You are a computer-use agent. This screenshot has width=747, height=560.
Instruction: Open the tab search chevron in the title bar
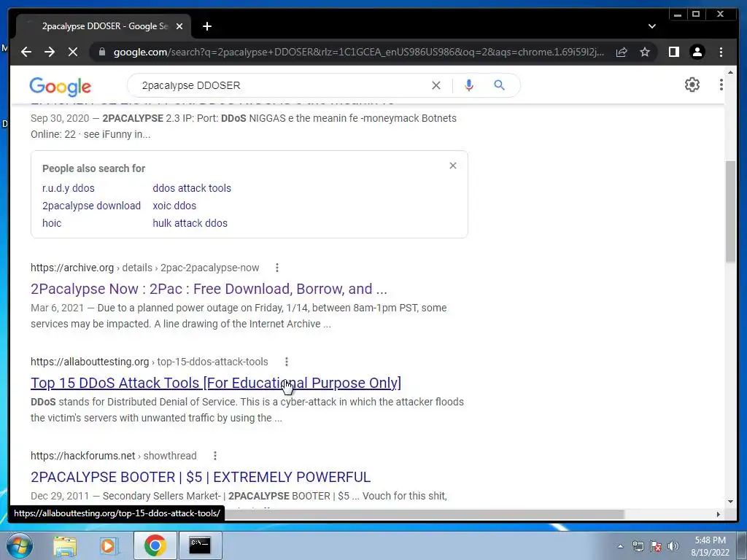click(x=651, y=26)
